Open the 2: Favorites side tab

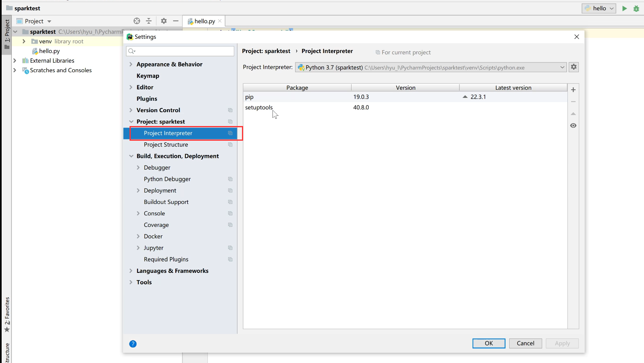tap(7, 315)
